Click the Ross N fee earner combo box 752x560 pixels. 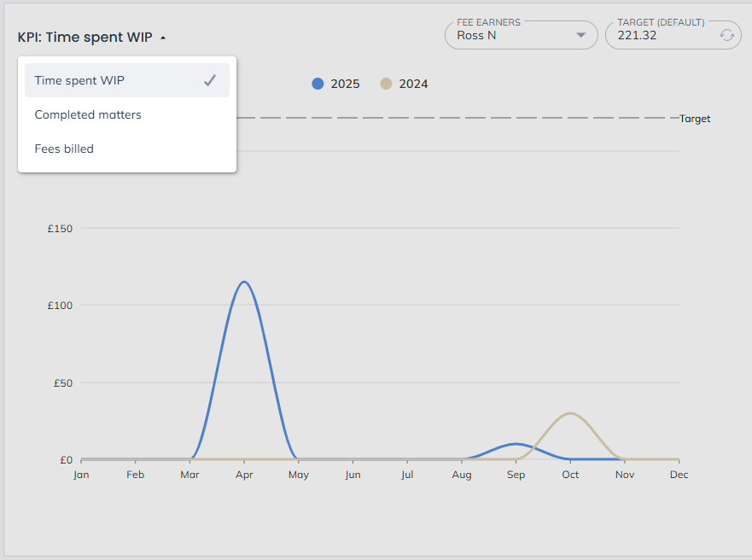(512, 35)
